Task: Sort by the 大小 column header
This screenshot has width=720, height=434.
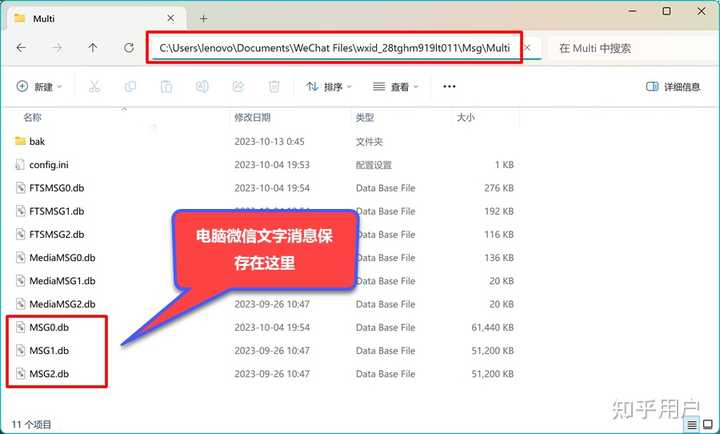Action: coord(466,118)
